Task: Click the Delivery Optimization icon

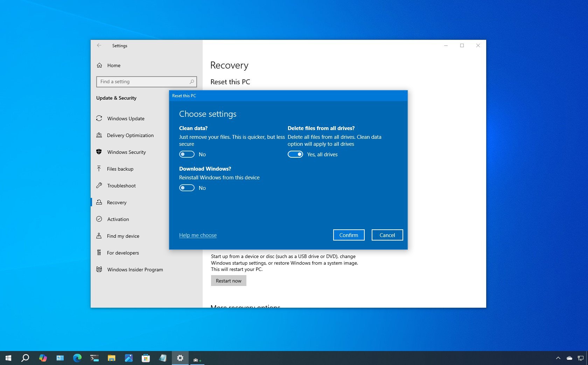Action: (99, 135)
